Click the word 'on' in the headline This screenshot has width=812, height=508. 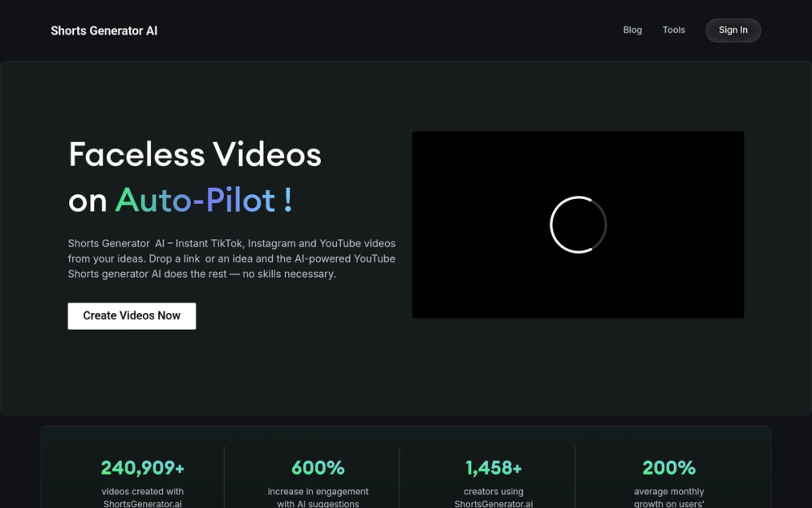coord(88,201)
